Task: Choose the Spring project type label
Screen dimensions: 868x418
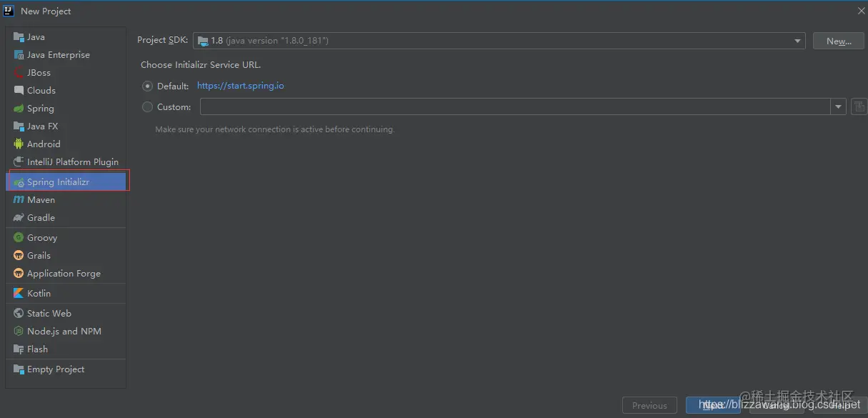Action: (x=41, y=109)
